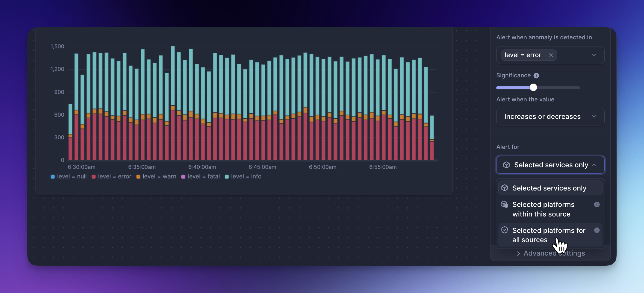
Task: Click info icon for platforms within this source
Action: tap(597, 204)
